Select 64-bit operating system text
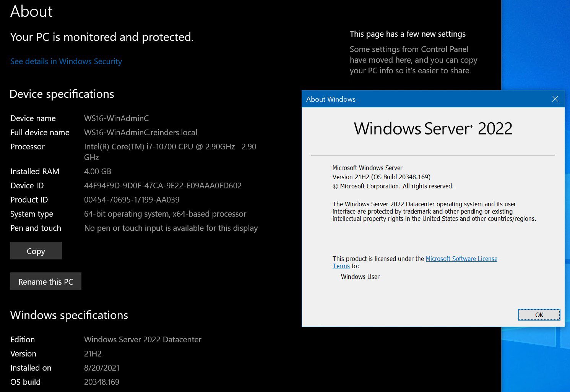This screenshot has height=392, width=570. click(x=165, y=214)
